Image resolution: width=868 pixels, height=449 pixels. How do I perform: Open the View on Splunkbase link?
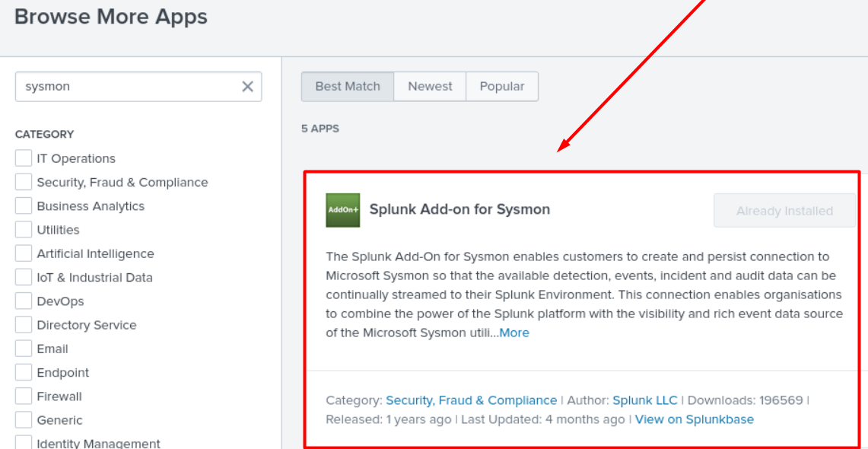(x=695, y=419)
